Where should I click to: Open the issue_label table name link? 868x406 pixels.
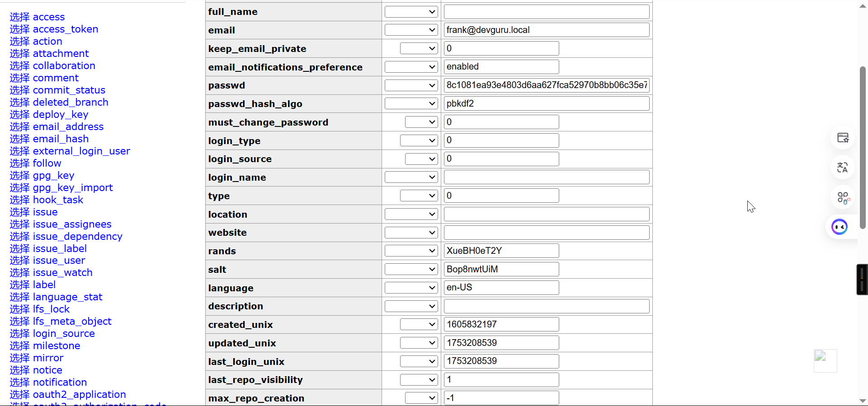coord(60,249)
